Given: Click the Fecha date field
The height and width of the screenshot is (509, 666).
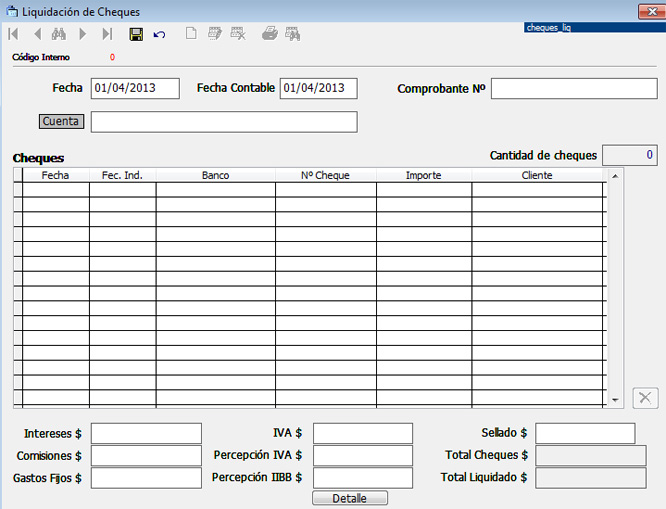Looking at the screenshot, I should point(135,88).
